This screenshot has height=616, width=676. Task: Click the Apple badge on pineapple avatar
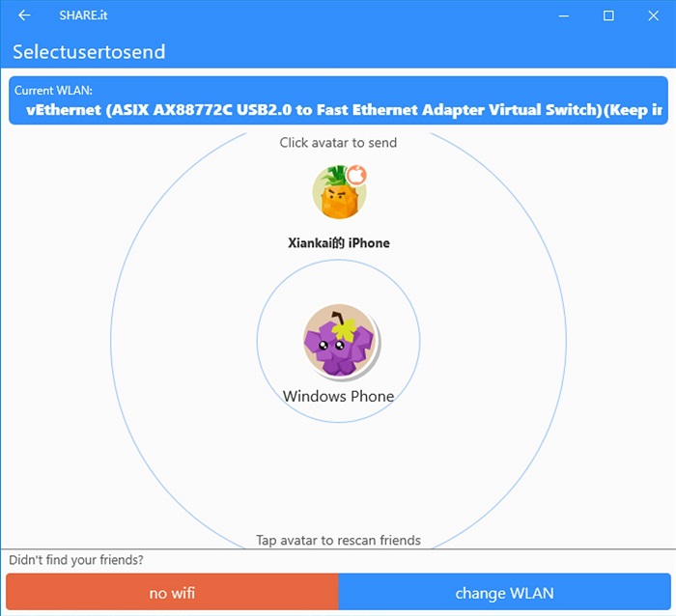click(x=357, y=175)
